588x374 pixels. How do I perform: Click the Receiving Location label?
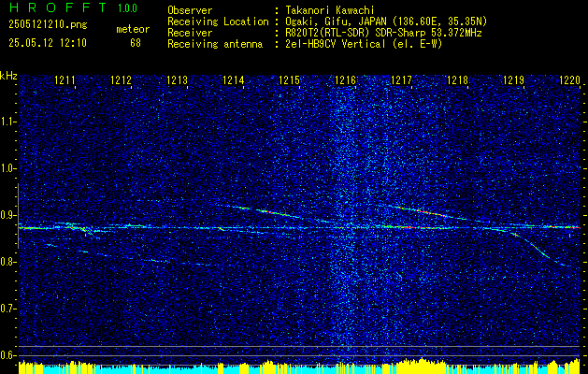click(x=218, y=22)
